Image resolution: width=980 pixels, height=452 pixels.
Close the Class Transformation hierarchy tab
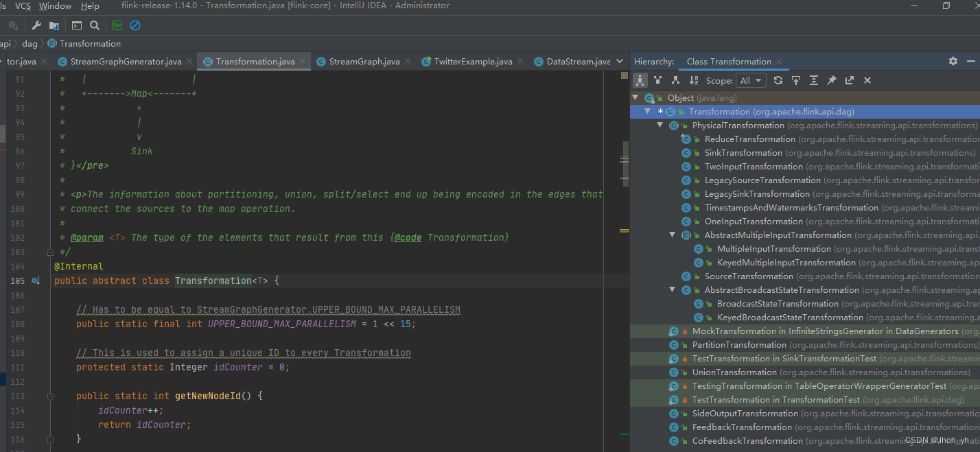click(780, 62)
